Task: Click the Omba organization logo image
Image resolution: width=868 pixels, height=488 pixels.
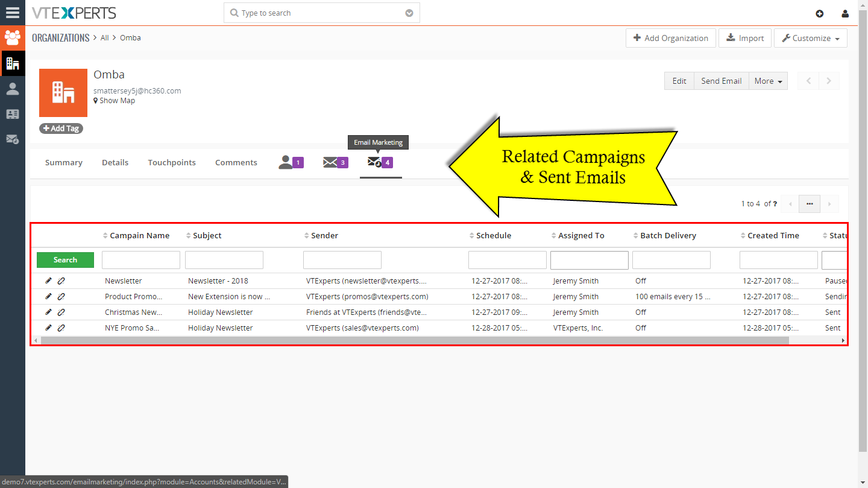Action: pyautogui.click(x=63, y=93)
